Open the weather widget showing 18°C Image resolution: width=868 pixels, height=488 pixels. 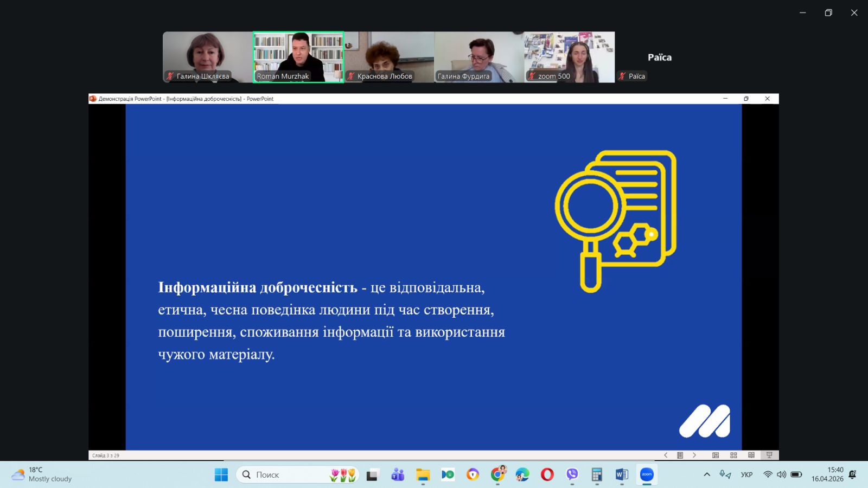pyautogui.click(x=42, y=474)
